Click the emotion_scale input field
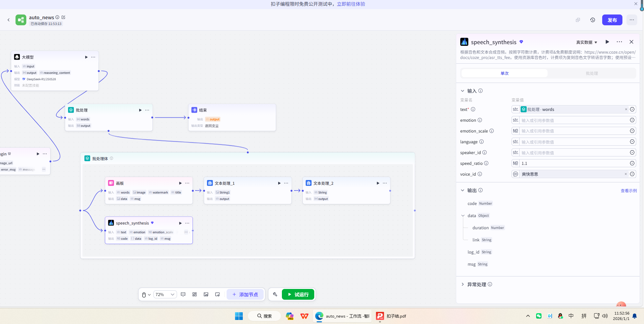This screenshot has height=324, width=644. coord(574,131)
